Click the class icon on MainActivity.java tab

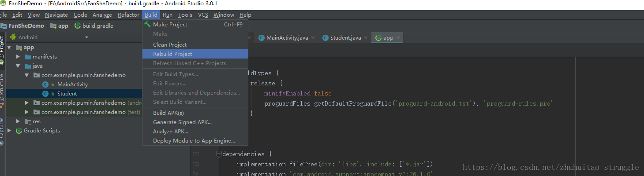point(262,38)
